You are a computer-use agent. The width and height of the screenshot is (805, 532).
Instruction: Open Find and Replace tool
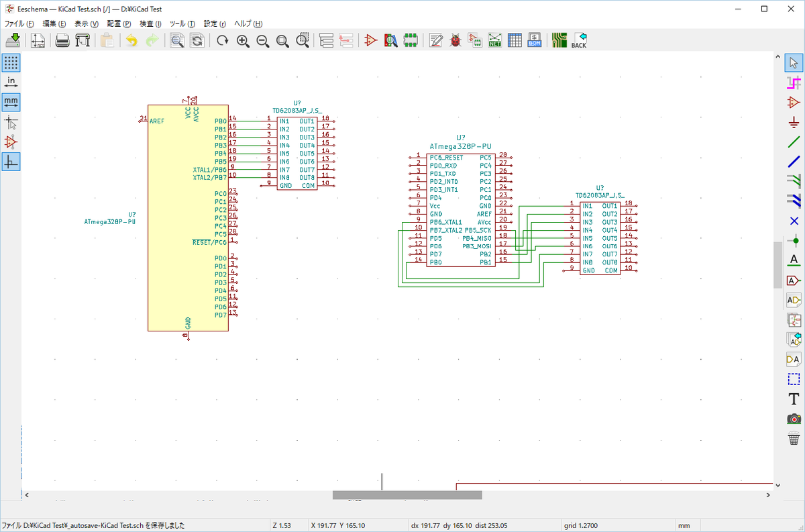(197, 41)
